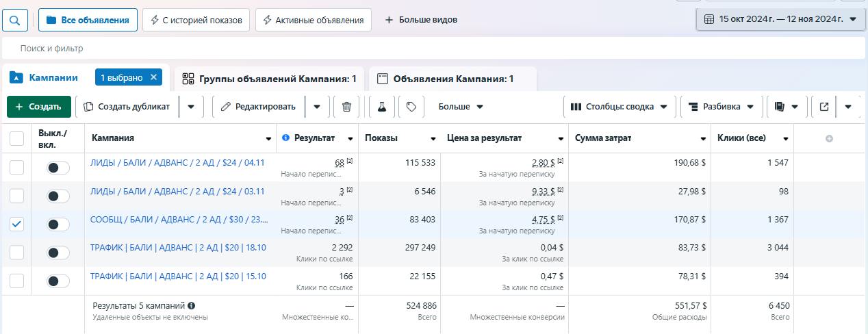Image resolution: width=868 pixels, height=334 pixels.
Task: Delete selected campaign with trash icon
Action: click(x=346, y=107)
